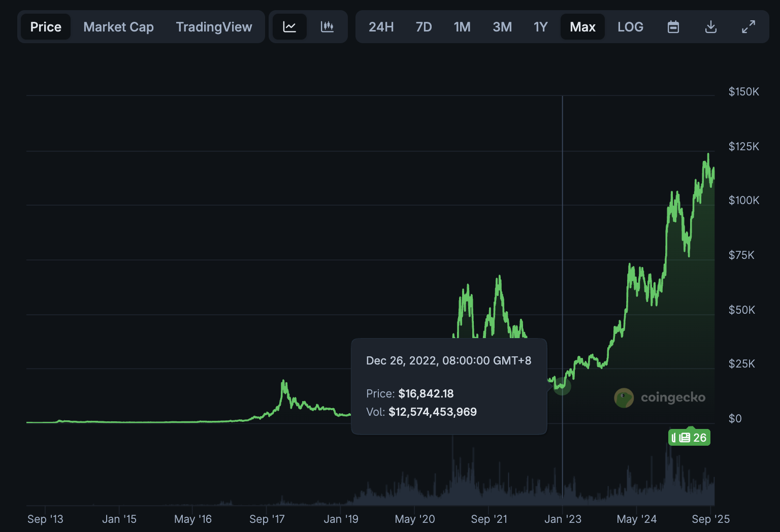The width and height of the screenshot is (780, 532).
Task: Expand the chart to fullscreen
Action: coord(749,26)
